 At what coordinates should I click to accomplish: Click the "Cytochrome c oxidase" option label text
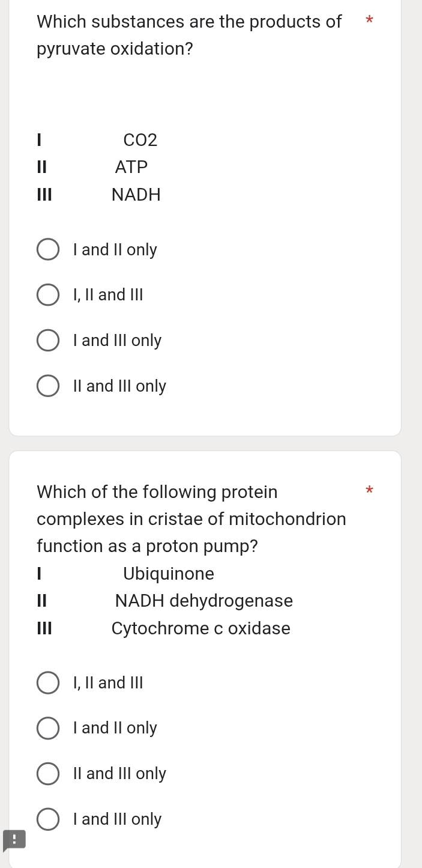click(x=201, y=628)
